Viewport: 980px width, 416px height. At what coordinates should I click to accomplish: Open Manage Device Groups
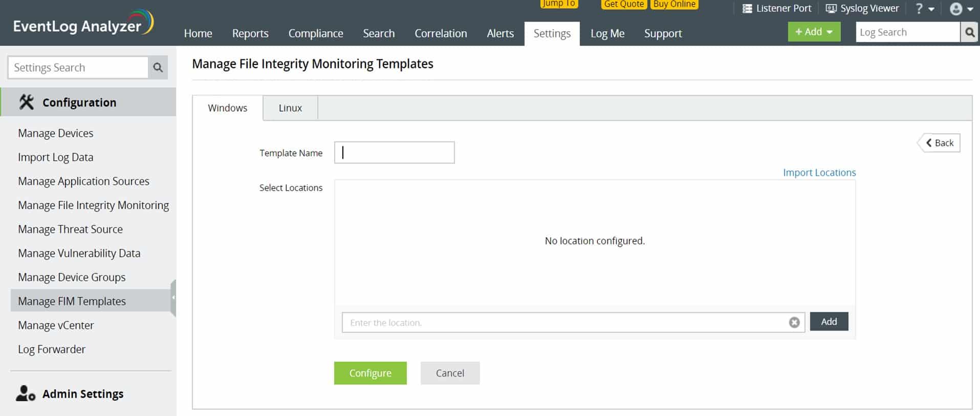tap(72, 277)
